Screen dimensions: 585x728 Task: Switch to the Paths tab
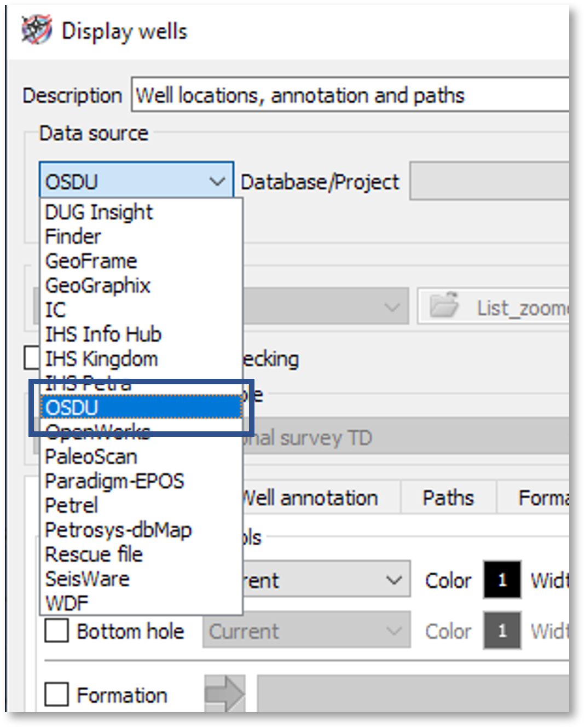(448, 498)
